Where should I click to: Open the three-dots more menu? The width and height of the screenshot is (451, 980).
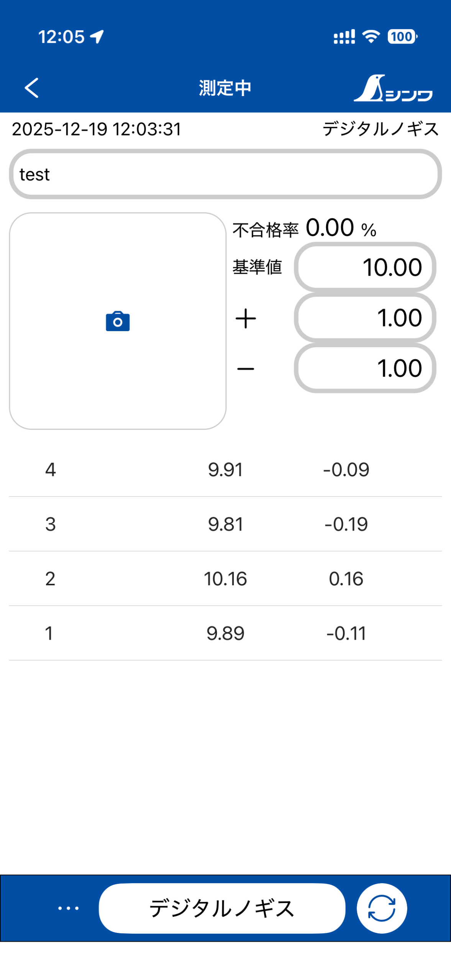[x=69, y=908]
